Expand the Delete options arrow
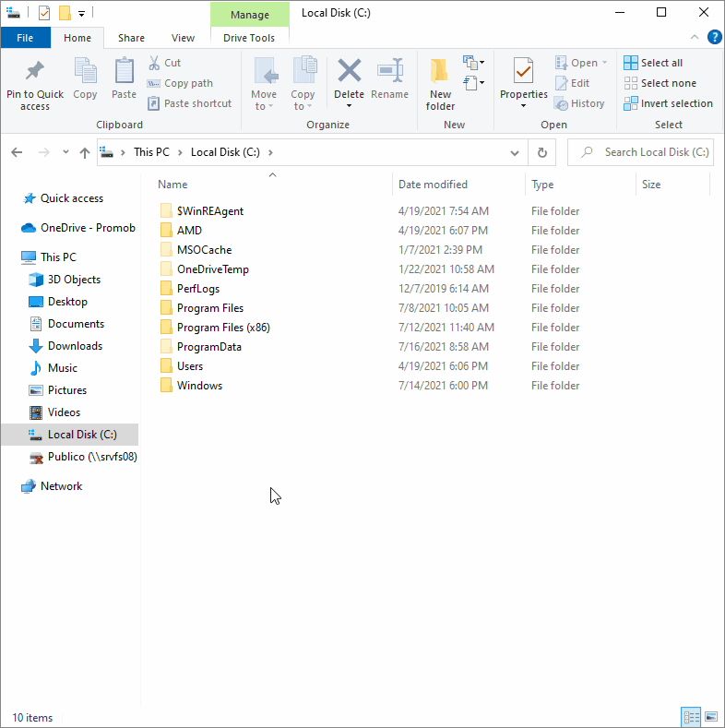Image resolution: width=725 pixels, height=728 pixels. pyautogui.click(x=349, y=106)
